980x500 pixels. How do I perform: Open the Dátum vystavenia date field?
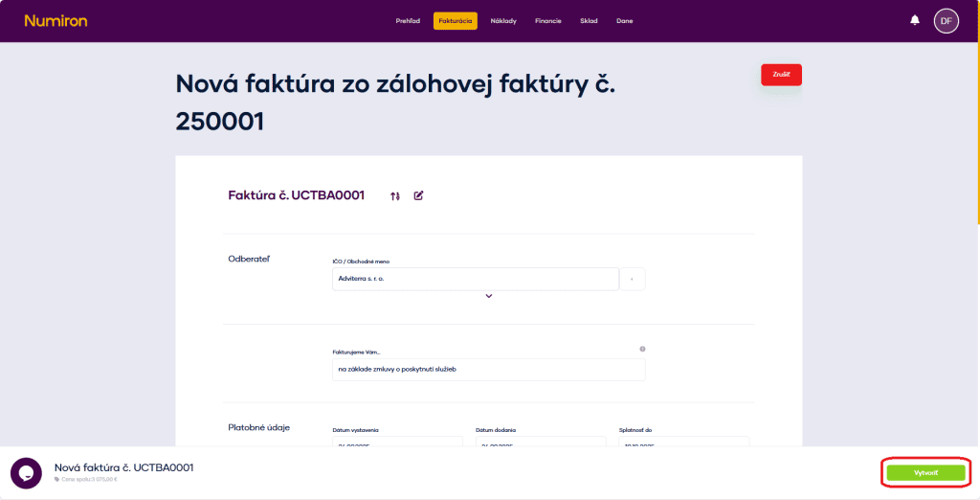point(397,442)
